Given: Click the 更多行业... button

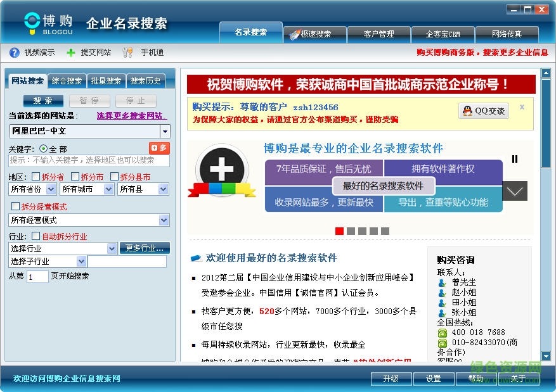Looking at the screenshot, I should (x=145, y=248).
